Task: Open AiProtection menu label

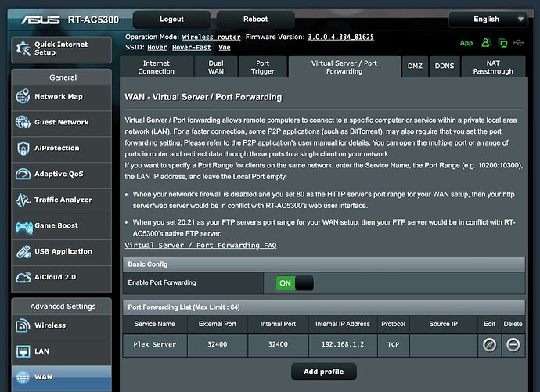Action: (x=57, y=148)
